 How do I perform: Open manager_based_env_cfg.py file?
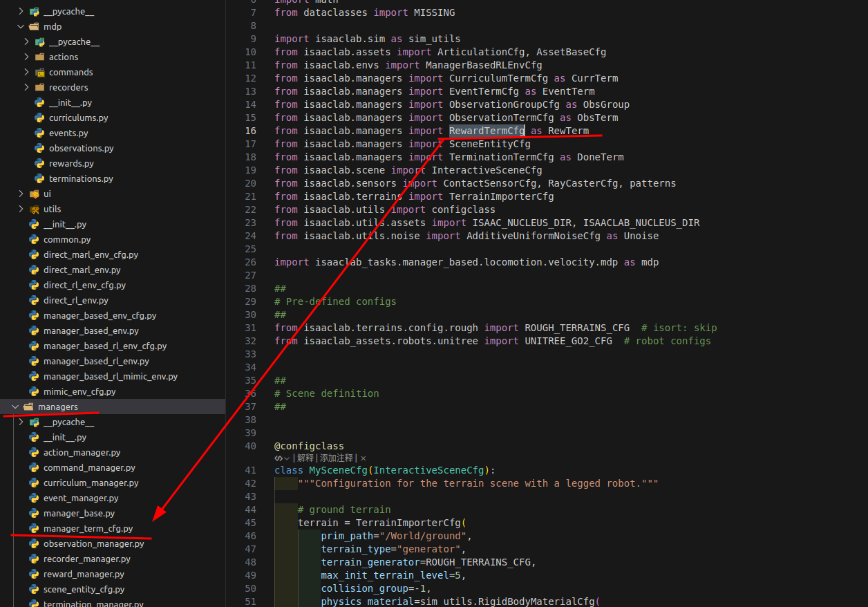click(100, 316)
